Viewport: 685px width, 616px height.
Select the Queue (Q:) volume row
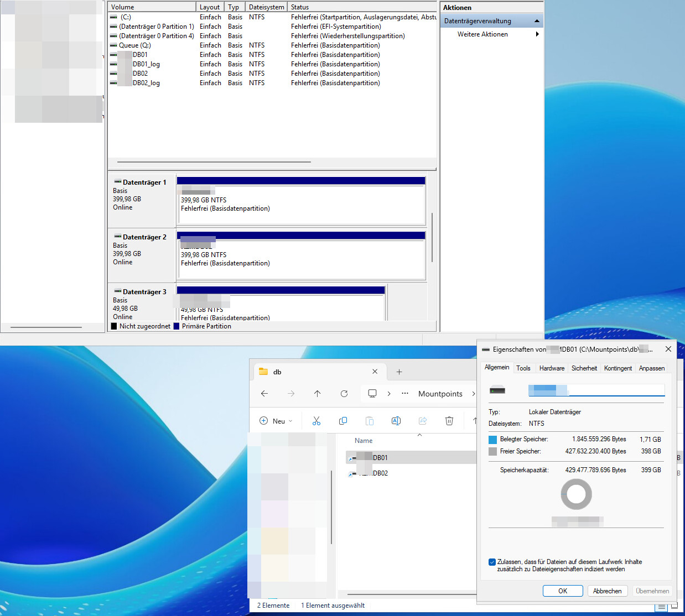tap(135, 45)
